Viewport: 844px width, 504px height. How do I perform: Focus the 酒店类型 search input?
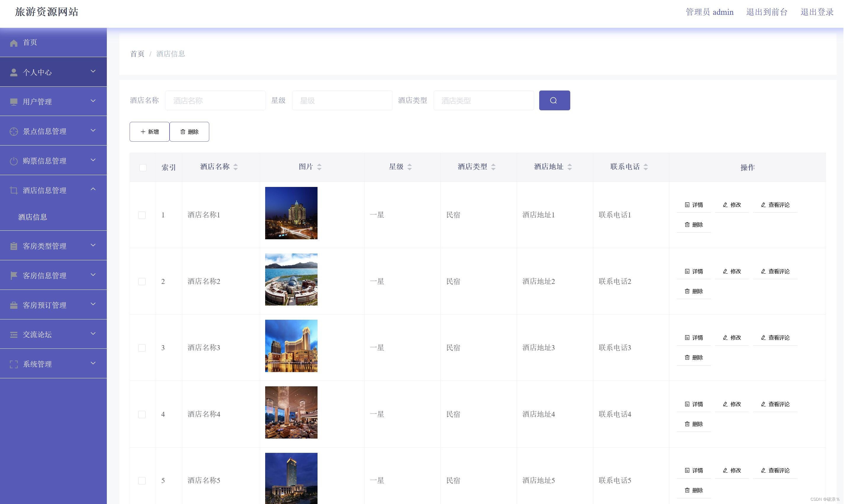tap(483, 101)
